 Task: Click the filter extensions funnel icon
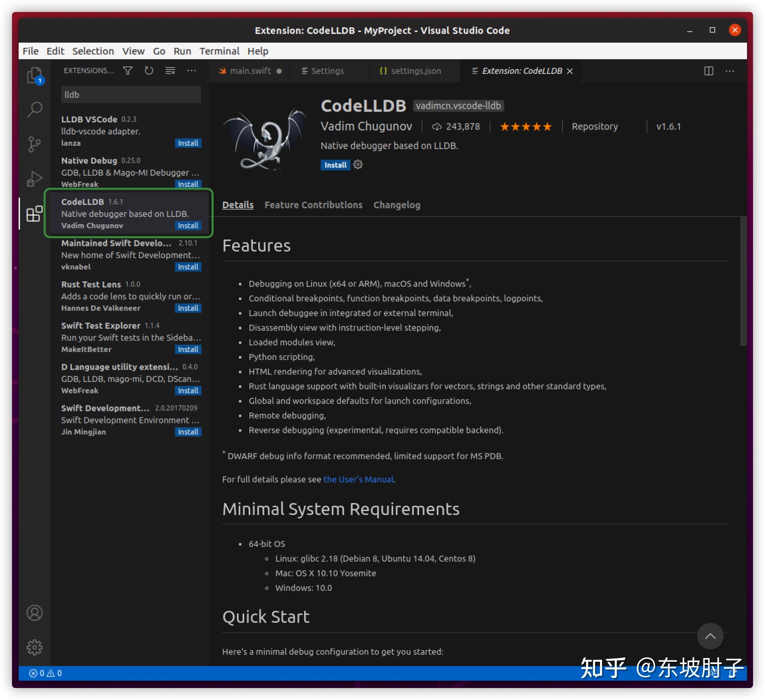128,71
